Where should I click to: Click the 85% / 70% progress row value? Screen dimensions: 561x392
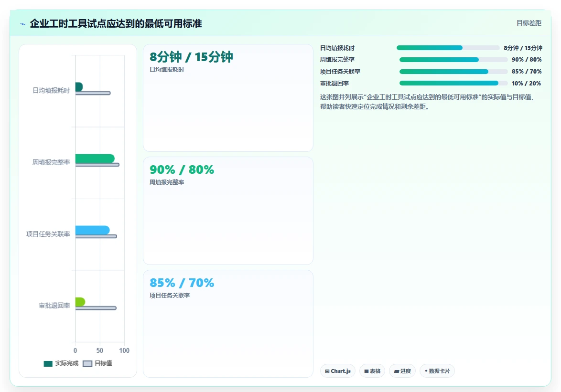click(526, 72)
